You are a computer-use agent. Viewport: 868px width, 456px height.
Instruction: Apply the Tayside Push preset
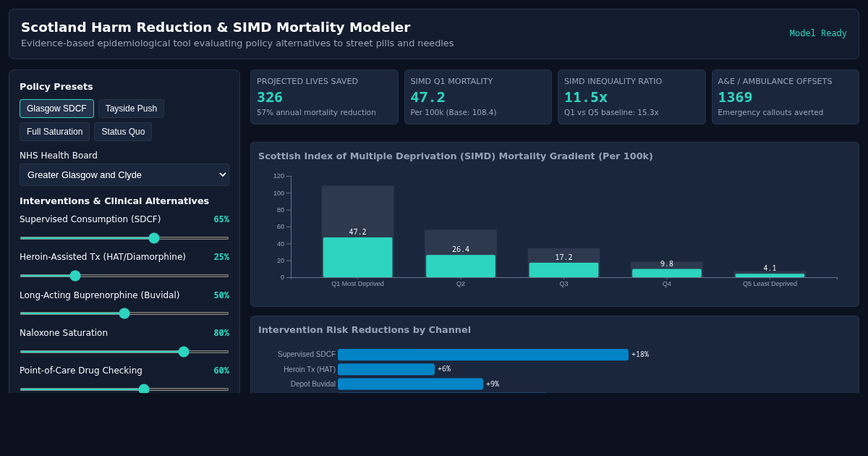131,109
